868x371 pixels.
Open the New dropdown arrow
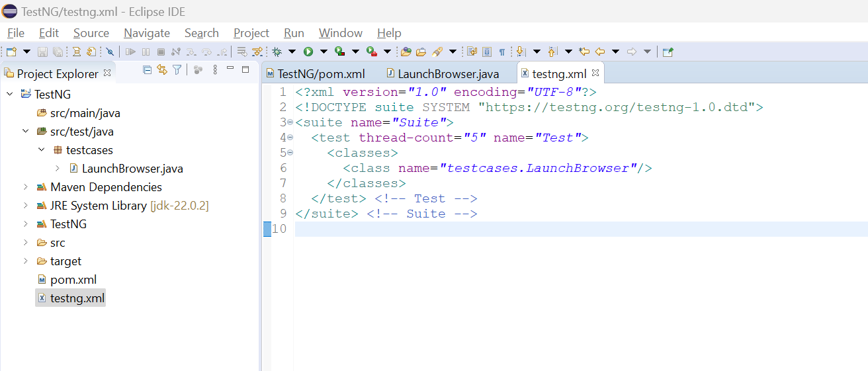point(26,52)
